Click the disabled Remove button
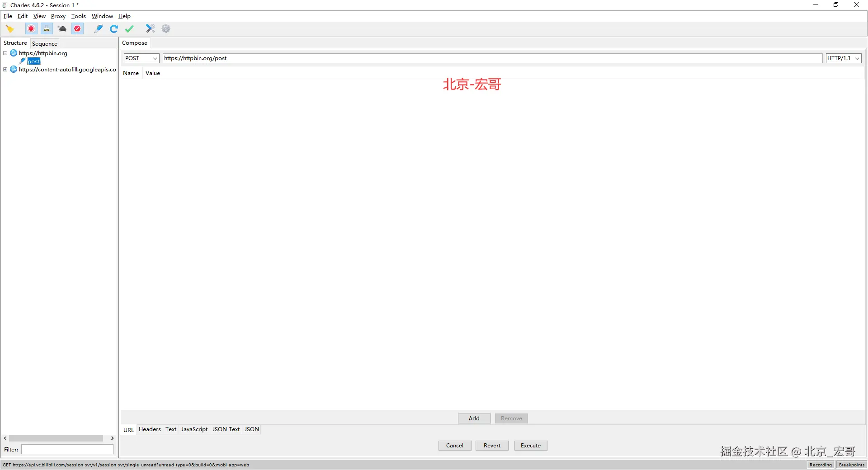868x470 pixels. pos(511,418)
